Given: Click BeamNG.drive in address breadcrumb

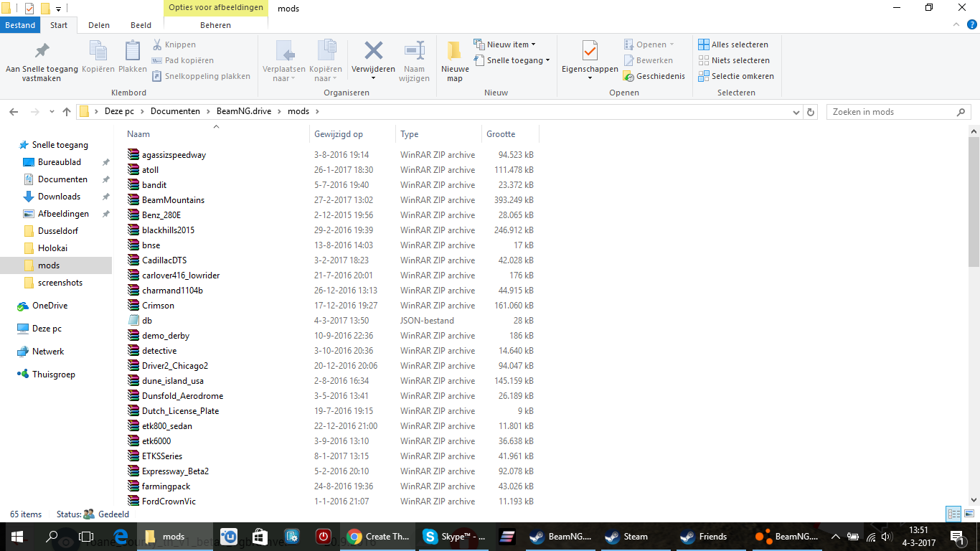Looking at the screenshot, I should click(x=244, y=112).
